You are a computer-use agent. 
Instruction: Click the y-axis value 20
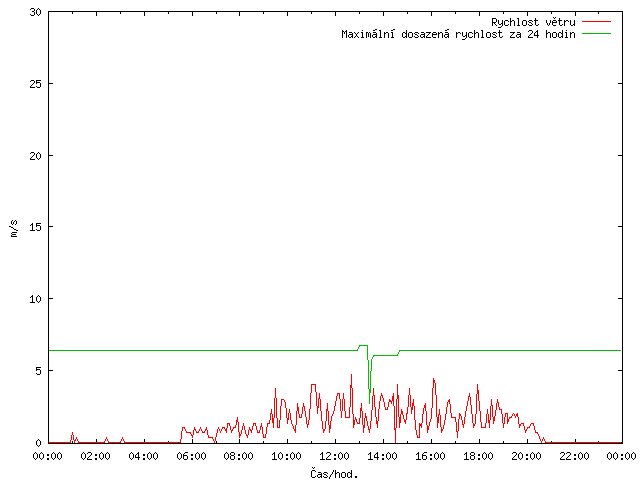click(x=36, y=156)
